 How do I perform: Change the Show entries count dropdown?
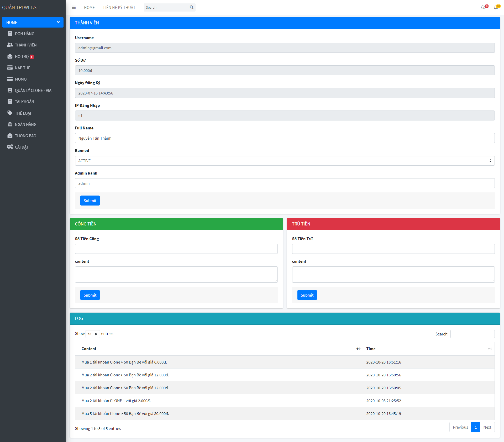(93, 334)
